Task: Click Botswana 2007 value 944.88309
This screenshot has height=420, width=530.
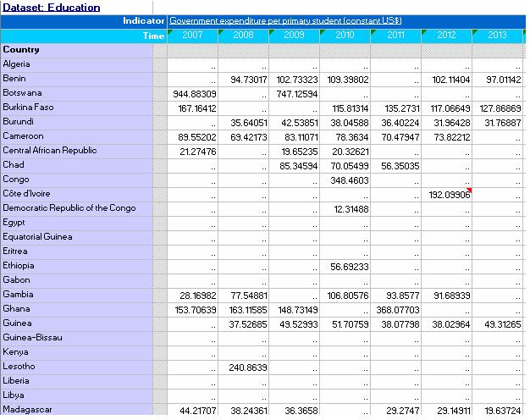Action: click(x=195, y=94)
